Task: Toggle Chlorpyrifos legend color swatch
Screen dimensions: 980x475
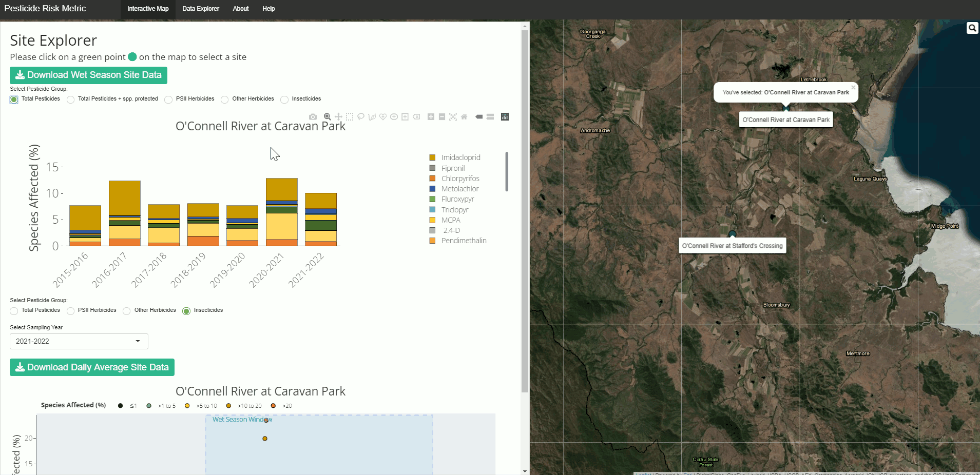Action: coord(432,179)
